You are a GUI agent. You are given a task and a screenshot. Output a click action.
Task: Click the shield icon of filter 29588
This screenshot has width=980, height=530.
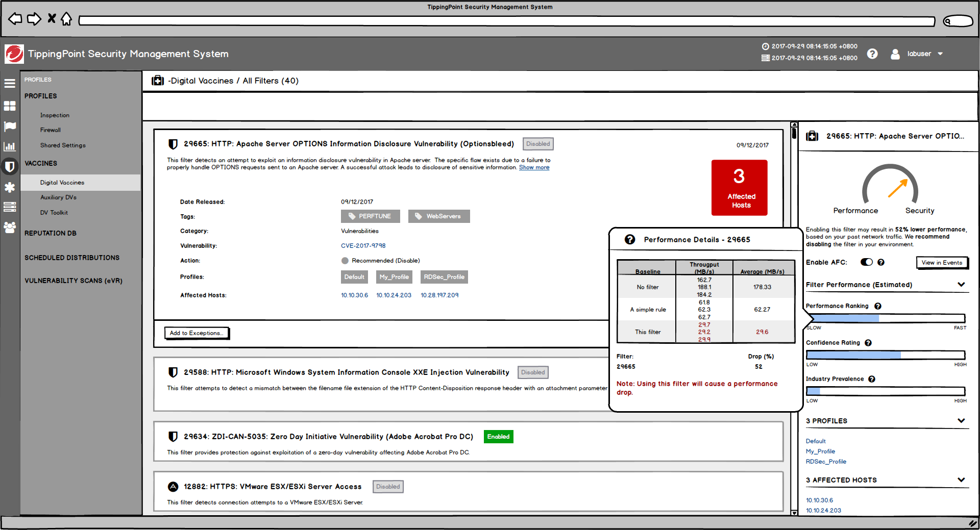tap(173, 372)
